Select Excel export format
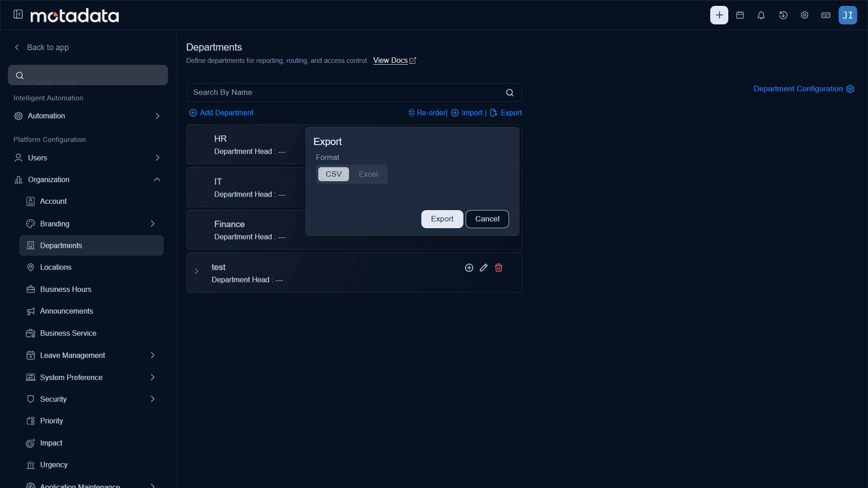868x488 pixels. (368, 174)
